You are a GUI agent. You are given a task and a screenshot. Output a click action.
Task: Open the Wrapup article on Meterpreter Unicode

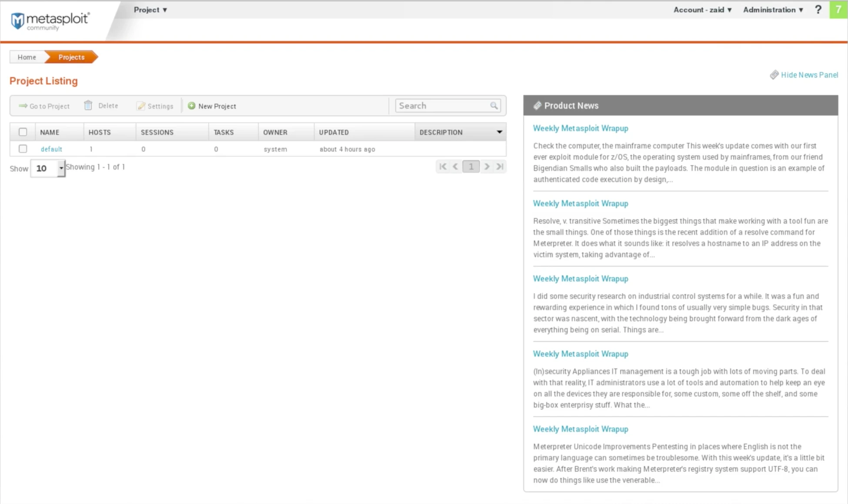click(x=581, y=429)
